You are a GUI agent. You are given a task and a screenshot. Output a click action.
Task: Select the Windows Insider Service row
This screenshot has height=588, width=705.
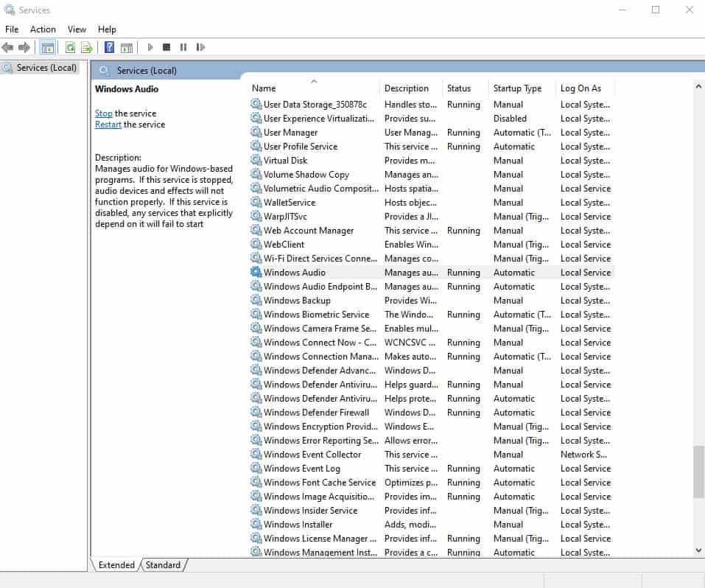pos(432,510)
